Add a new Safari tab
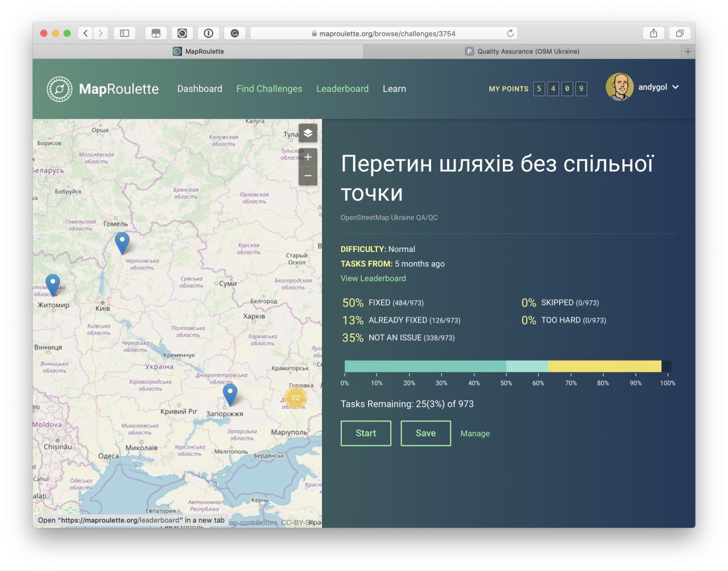 pyautogui.click(x=688, y=51)
